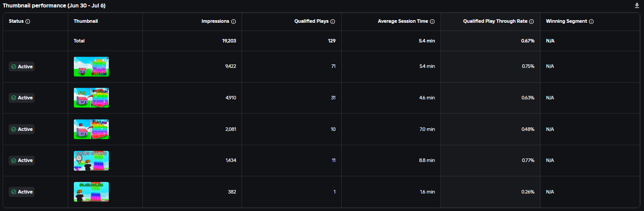This screenshot has height=211, width=644.
Task: Click the Impressions column header
Action: 215,21
